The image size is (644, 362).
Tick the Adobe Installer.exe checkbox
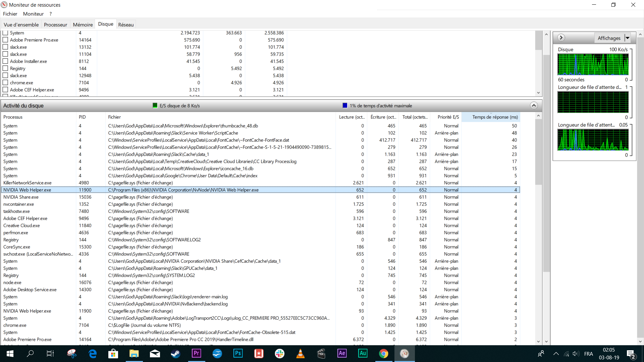[x=5, y=61]
